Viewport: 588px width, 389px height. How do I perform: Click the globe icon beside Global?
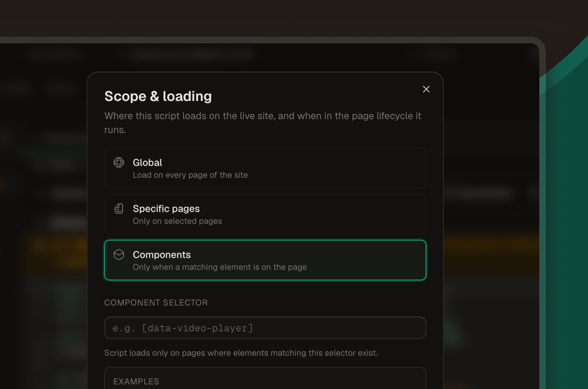pyautogui.click(x=119, y=162)
